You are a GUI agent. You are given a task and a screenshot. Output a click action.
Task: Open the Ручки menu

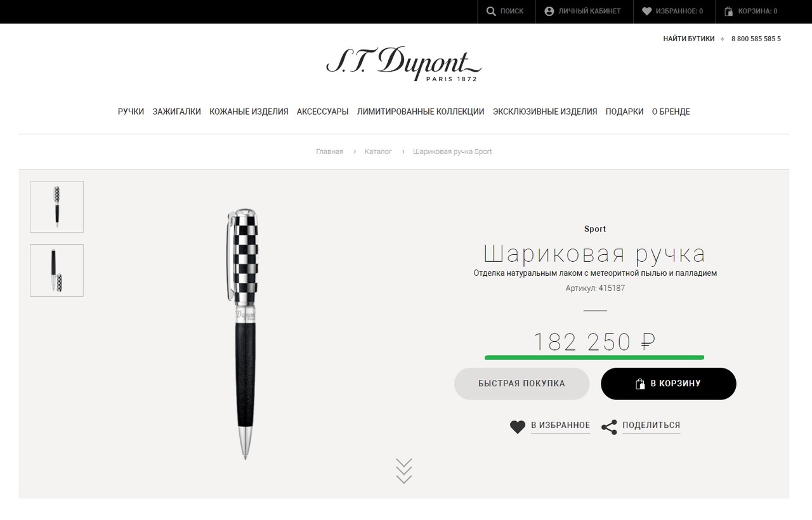pyautogui.click(x=131, y=112)
